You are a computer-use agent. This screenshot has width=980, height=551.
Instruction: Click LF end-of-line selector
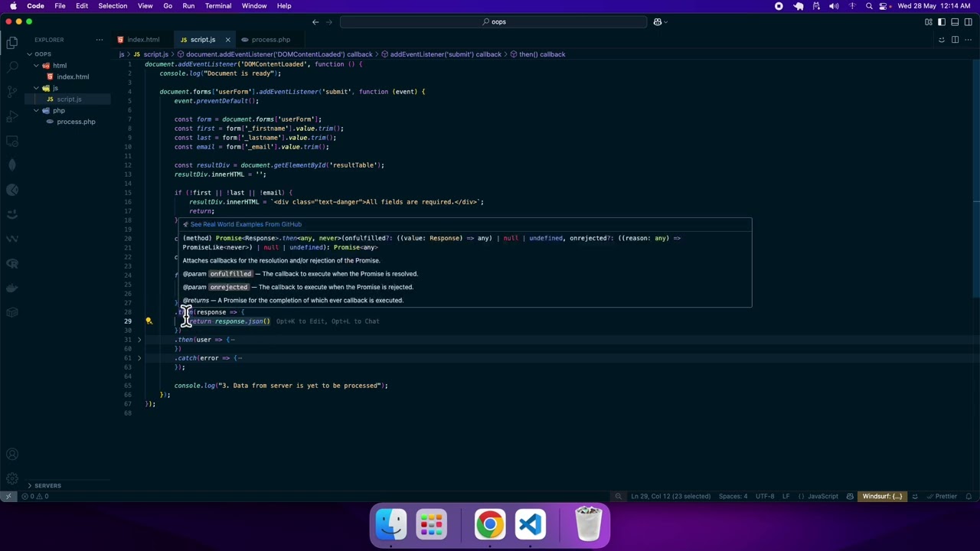tap(788, 497)
